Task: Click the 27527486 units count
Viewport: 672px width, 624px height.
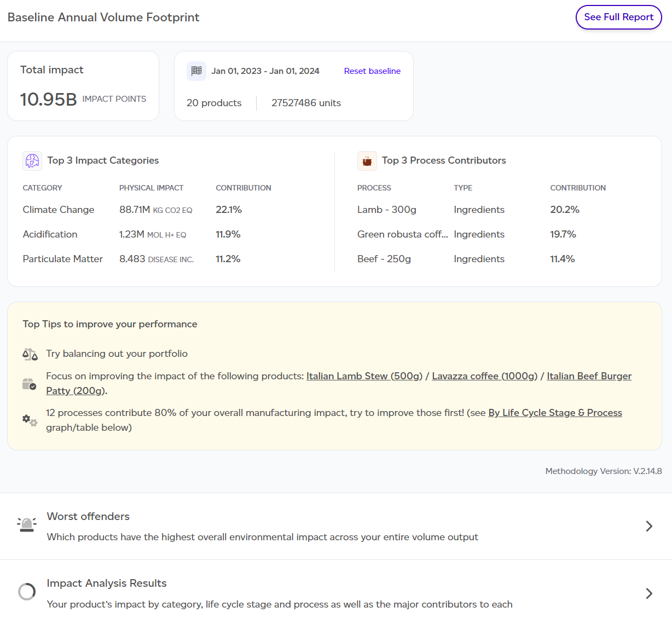Action: 306,103
